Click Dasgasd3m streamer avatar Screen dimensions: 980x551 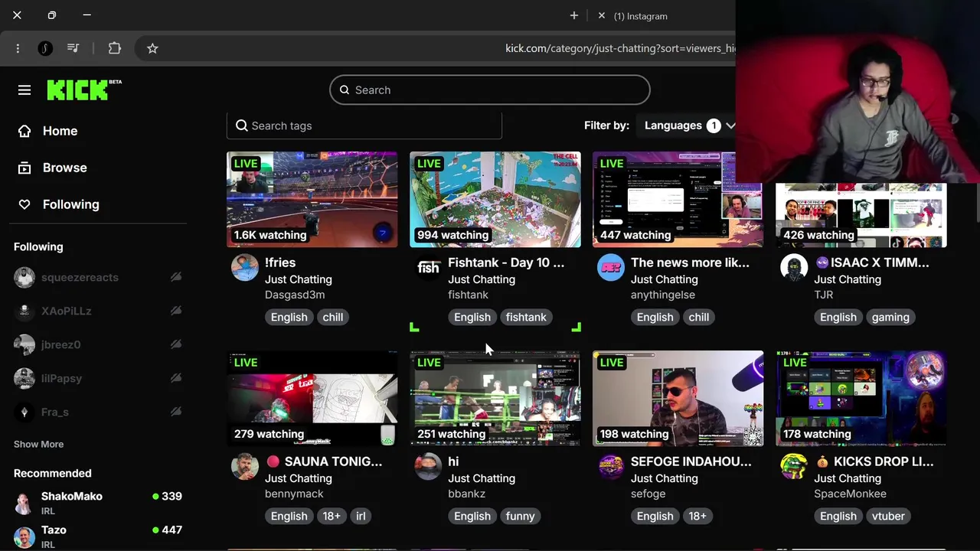(x=245, y=268)
